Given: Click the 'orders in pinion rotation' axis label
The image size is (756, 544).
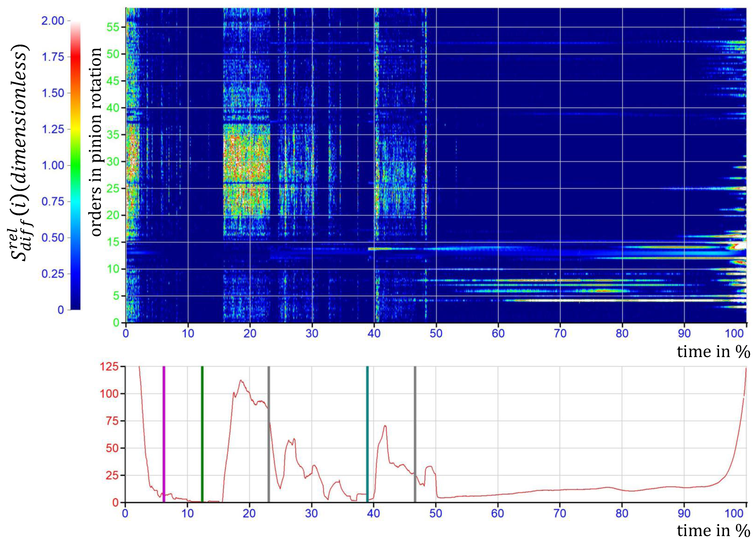Looking at the screenshot, I should [x=96, y=142].
